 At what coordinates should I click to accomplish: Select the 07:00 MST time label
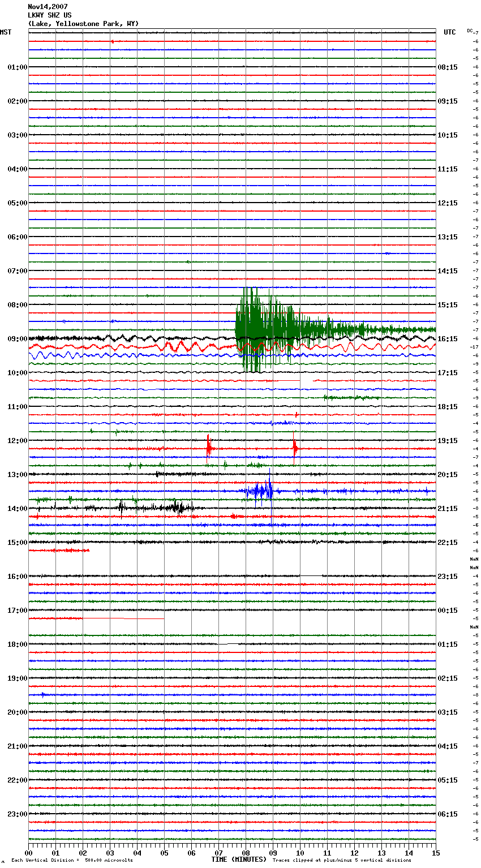pyautogui.click(x=18, y=271)
